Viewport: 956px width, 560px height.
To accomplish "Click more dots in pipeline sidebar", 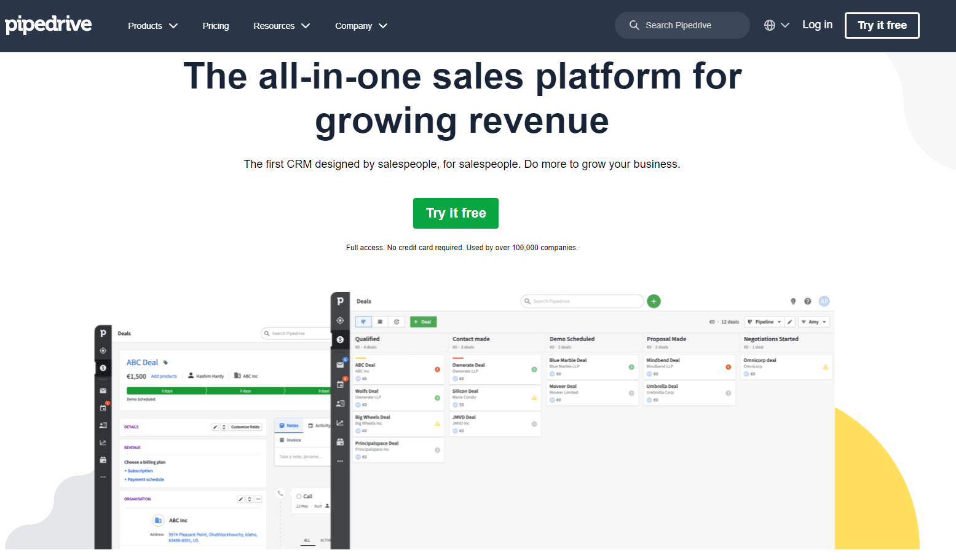I will pyautogui.click(x=340, y=461).
